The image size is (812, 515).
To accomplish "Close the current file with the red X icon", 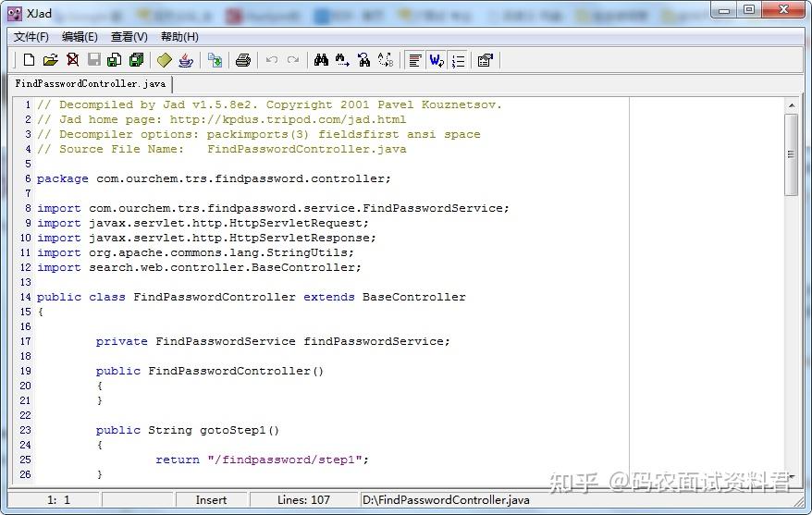I will pyautogui.click(x=72, y=60).
